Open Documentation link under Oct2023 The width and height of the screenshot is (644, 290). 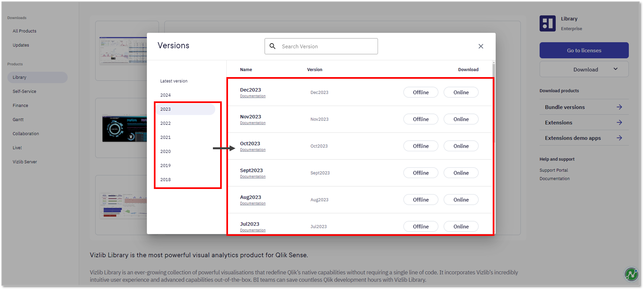click(x=253, y=150)
